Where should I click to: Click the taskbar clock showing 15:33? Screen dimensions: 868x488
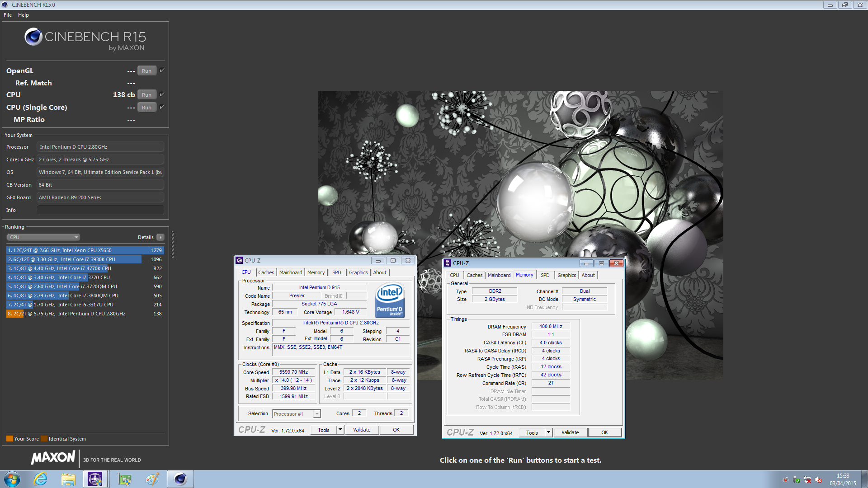click(843, 479)
